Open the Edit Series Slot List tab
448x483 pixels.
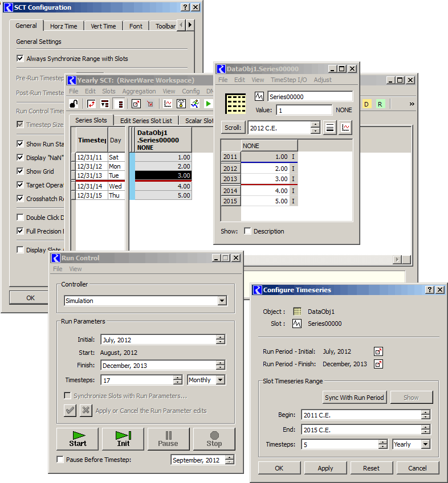(x=146, y=120)
